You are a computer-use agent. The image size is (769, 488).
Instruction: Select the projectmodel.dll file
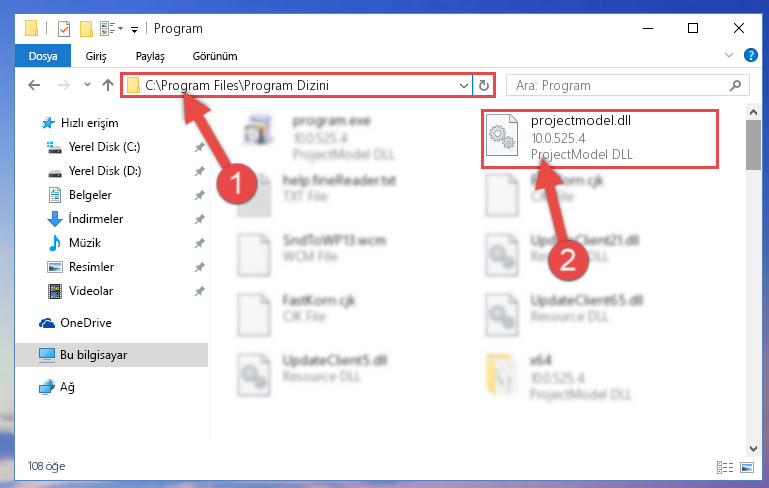(600, 139)
